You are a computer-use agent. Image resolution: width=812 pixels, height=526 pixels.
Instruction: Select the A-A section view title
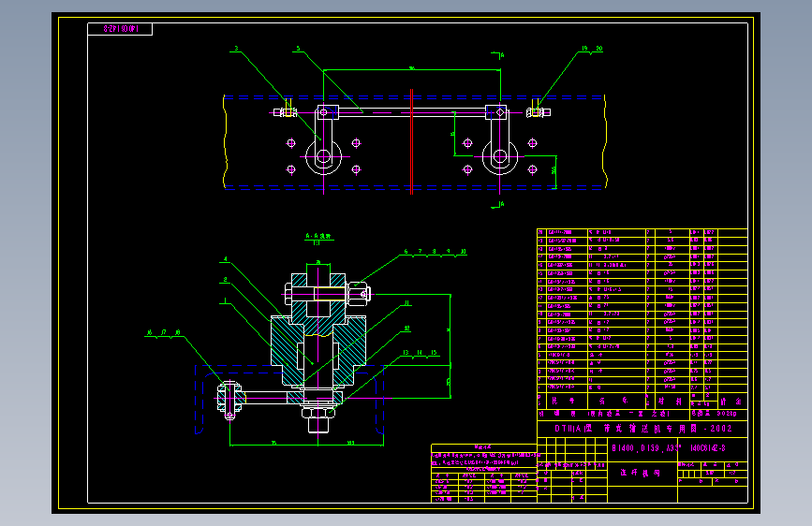[x=318, y=239]
